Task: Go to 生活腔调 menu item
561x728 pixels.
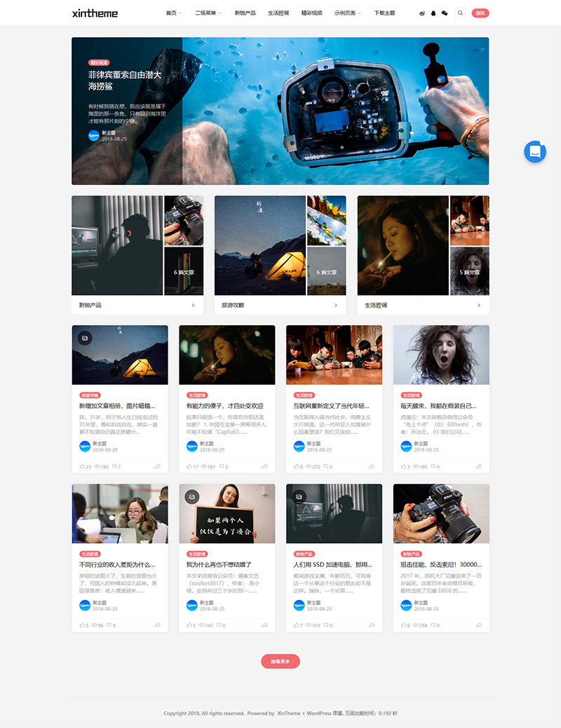Action: (x=278, y=13)
